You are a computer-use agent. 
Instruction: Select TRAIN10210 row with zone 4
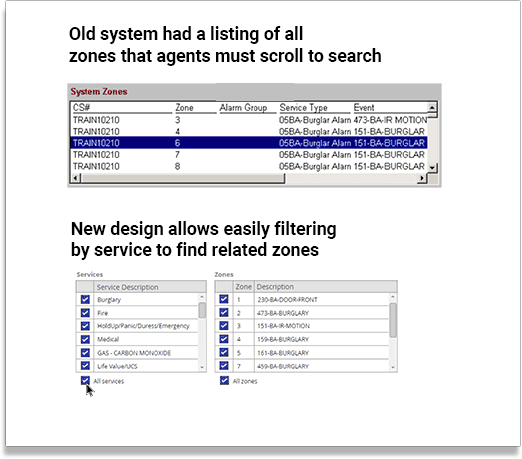coord(249,131)
